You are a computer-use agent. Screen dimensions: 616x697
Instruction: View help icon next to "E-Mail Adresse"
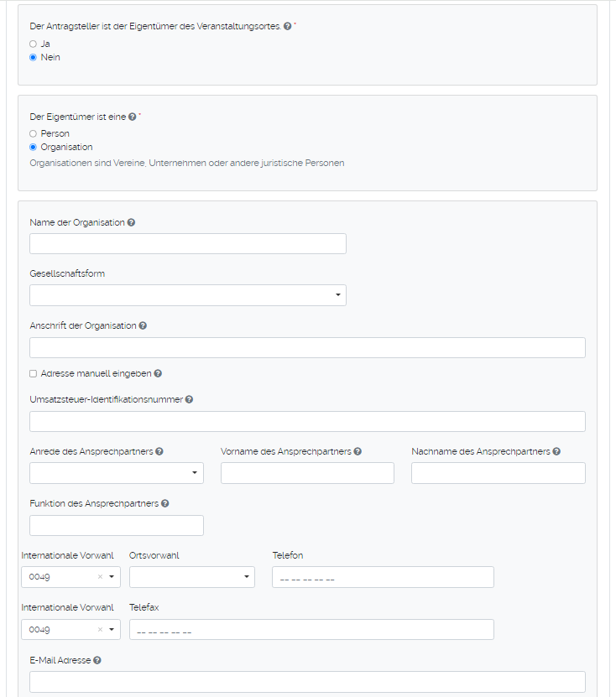point(98,659)
